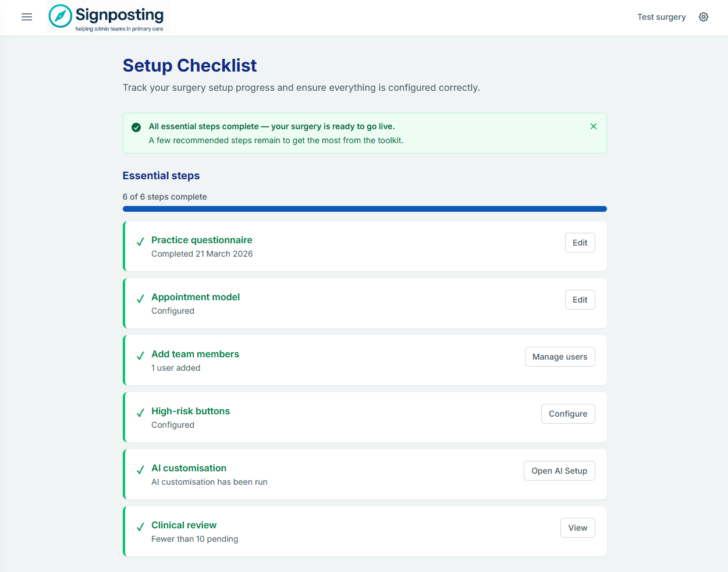Screen dimensions: 728x572
Task: Click the Test surgery name in header
Action: click(661, 17)
